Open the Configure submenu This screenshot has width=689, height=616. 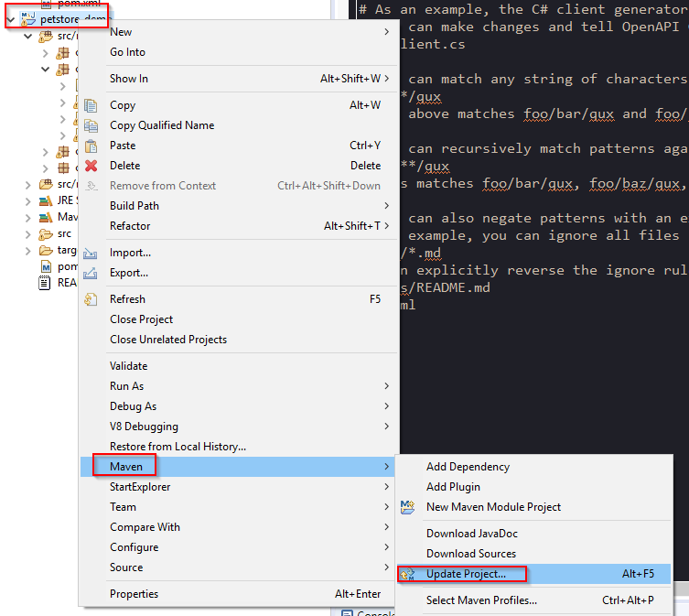tap(240, 548)
